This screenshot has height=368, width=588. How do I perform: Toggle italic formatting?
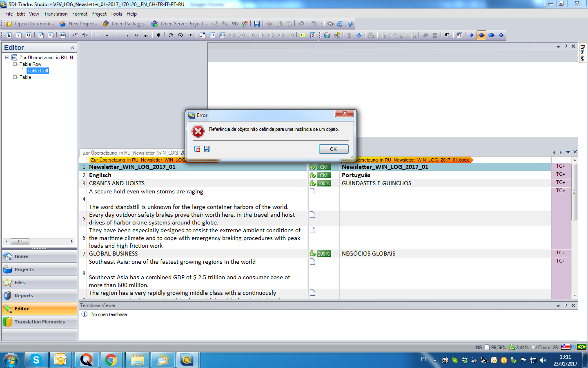click(x=19, y=35)
